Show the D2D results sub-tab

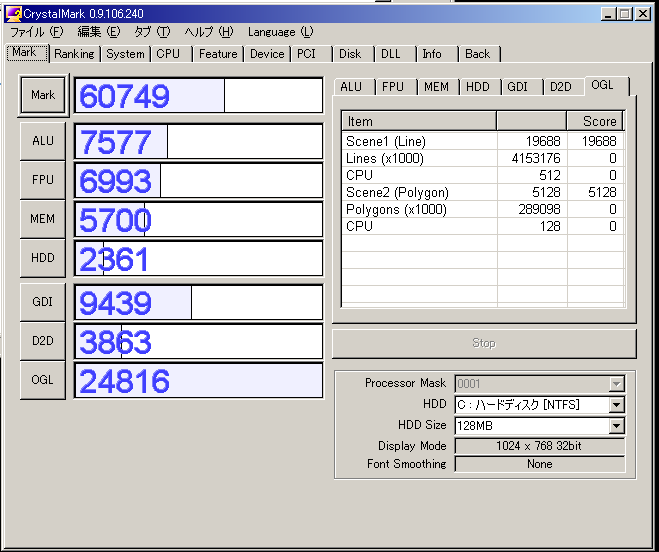(x=564, y=87)
